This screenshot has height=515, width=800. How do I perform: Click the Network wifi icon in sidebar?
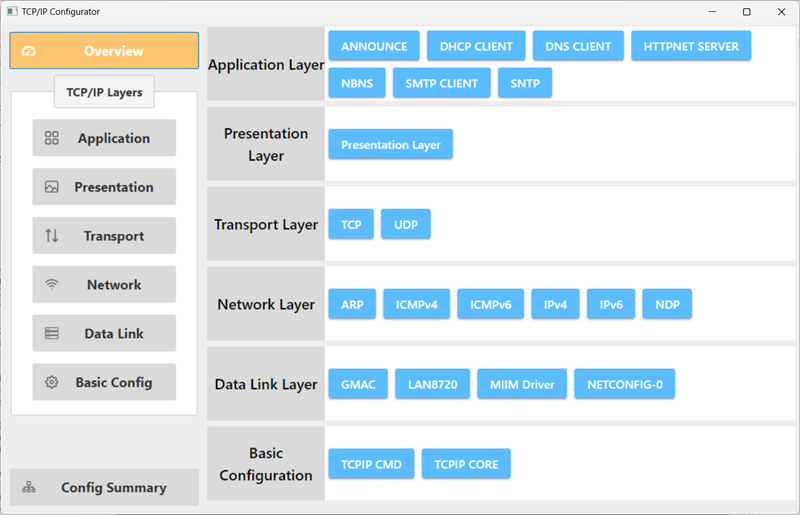coord(52,284)
